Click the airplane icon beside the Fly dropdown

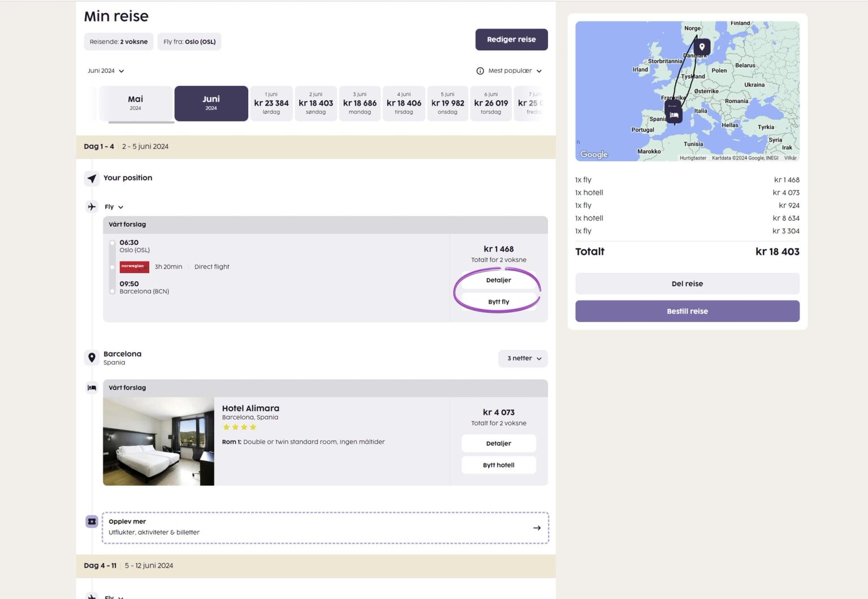92,206
